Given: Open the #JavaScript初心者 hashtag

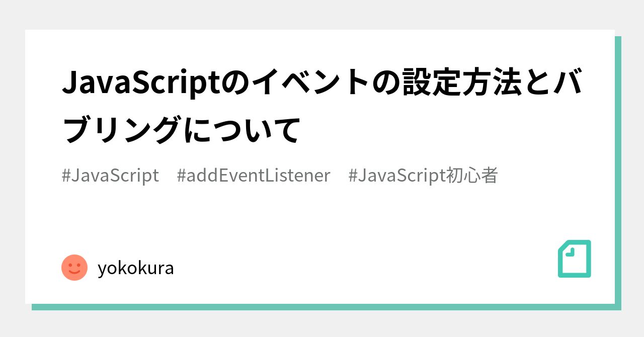Looking at the screenshot, I should pos(423,176).
